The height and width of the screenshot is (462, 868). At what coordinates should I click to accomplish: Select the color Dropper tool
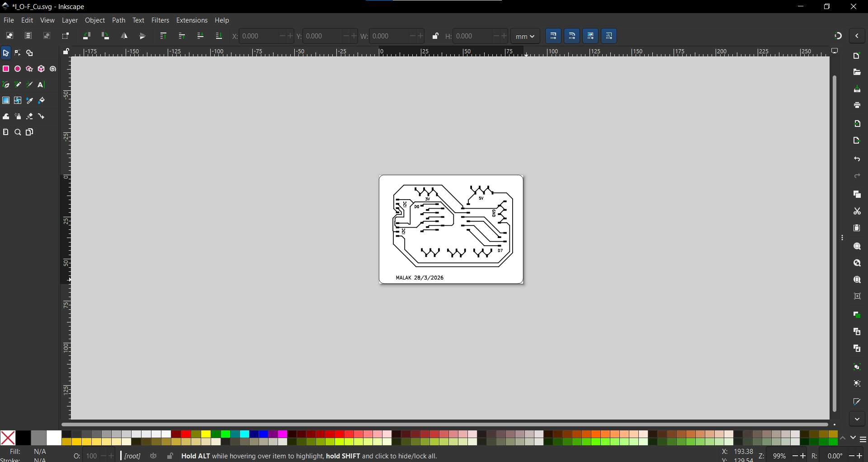(29, 101)
